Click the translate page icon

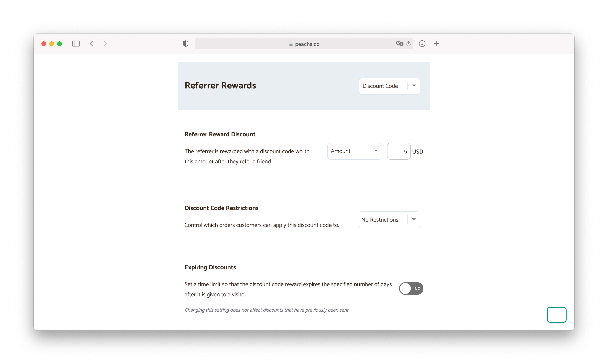click(x=399, y=44)
